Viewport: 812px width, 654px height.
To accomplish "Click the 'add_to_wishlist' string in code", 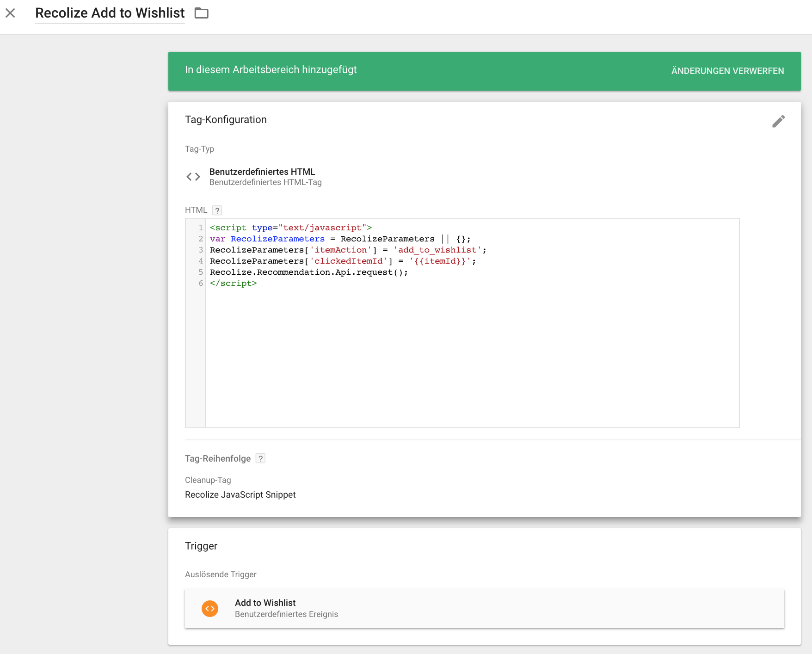I will coord(437,250).
